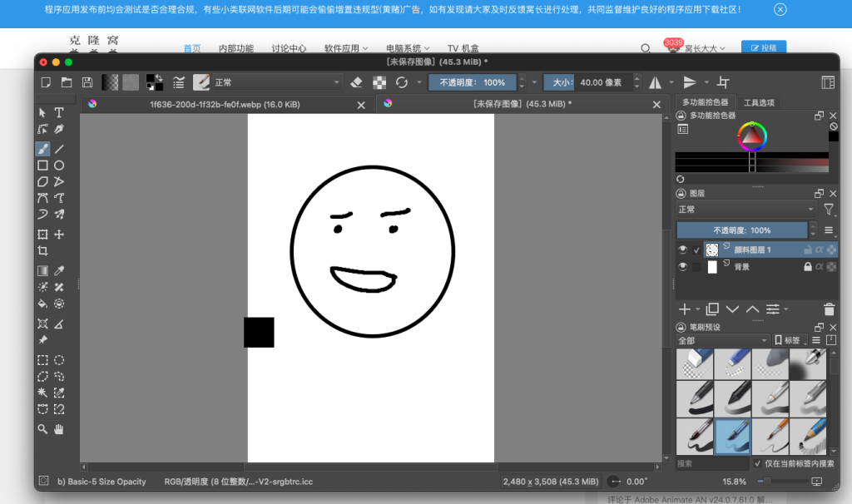Open zoom level 15.8% dropdown
Image resolution: width=852 pixels, height=504 pixels.
734,482
